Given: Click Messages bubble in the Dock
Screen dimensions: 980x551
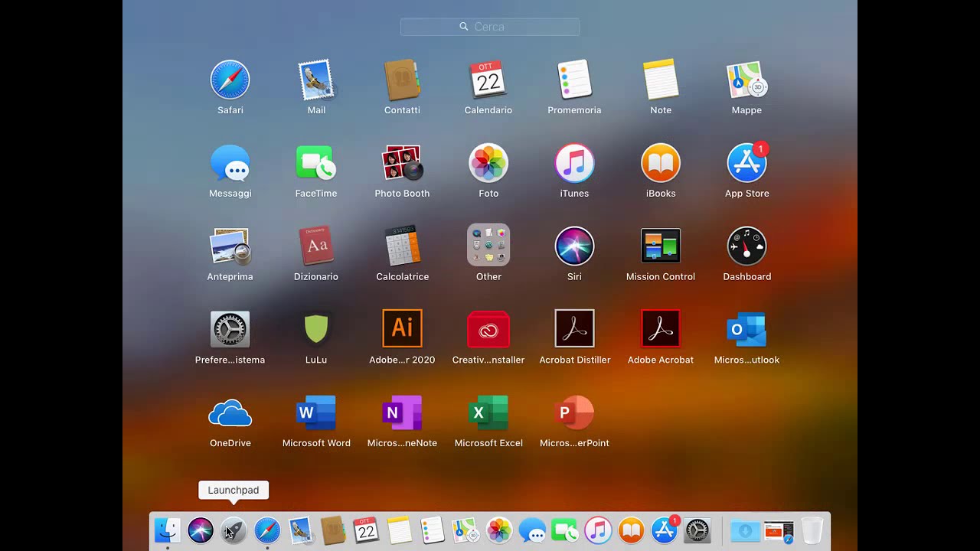Looking at the screenshot, I should click(531, 530).
